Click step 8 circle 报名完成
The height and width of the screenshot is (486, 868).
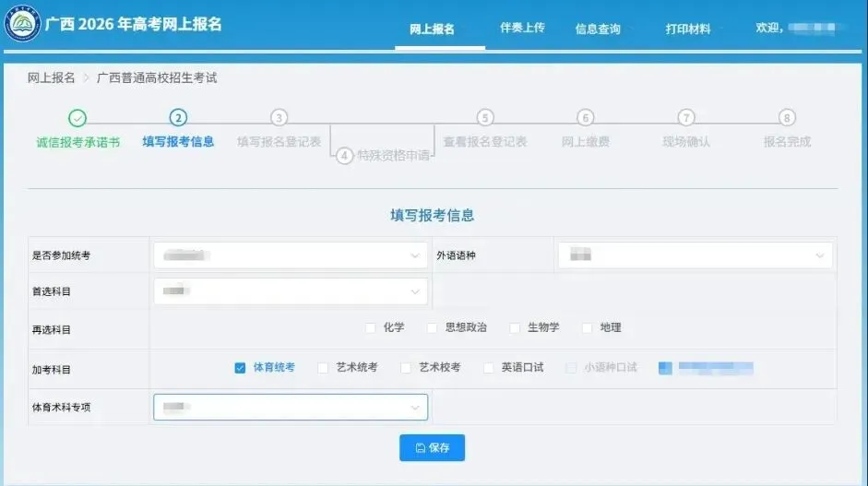click(x=787, y=117)
